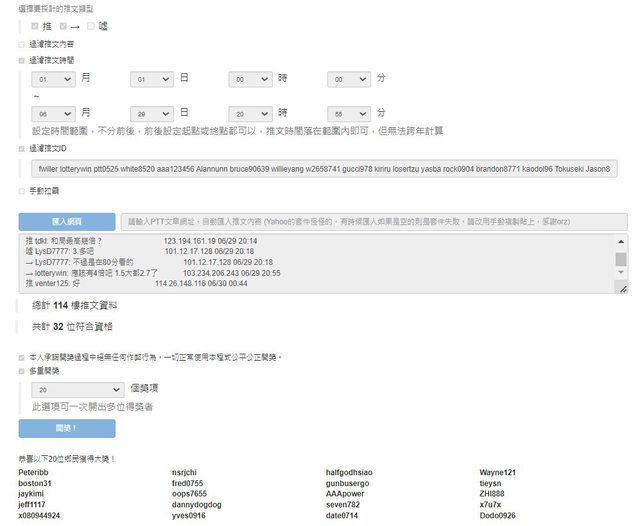
Task: Open the end minute dropdown showing 55
Action: click(x=348, y=113)
